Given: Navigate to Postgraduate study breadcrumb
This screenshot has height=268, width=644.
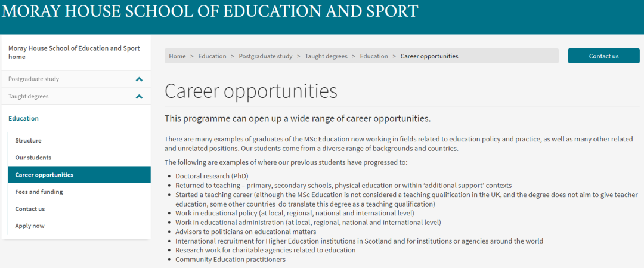Looking at the screenshot, I should pos(266,56).
